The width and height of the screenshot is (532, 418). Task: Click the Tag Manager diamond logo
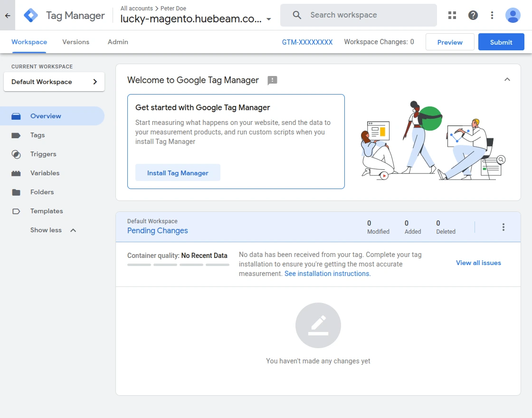(31, 15)
